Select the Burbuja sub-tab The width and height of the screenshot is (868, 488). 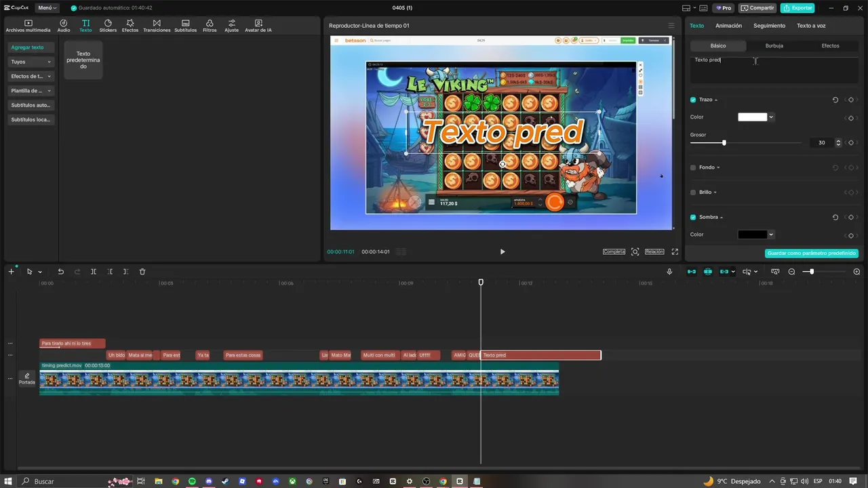(x=774, y=46)
